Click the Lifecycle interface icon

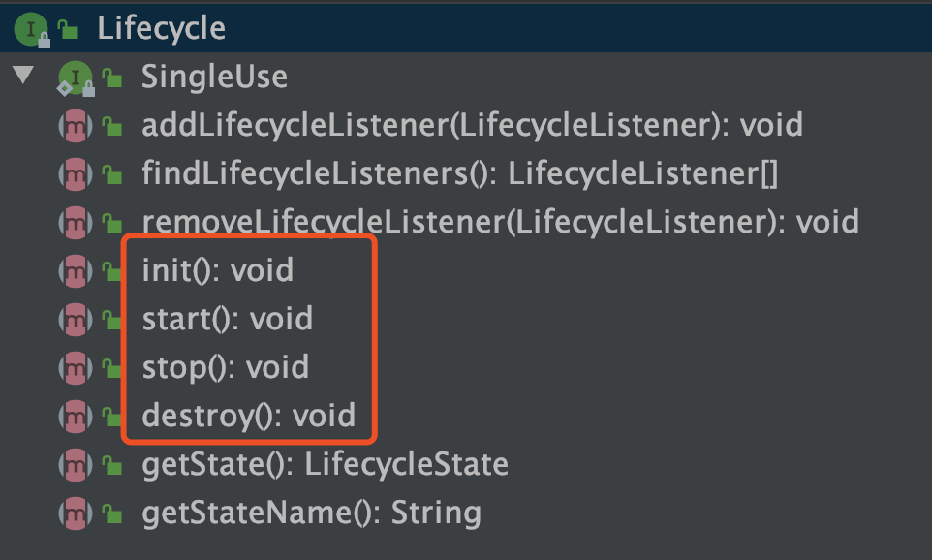click(30, 29)
